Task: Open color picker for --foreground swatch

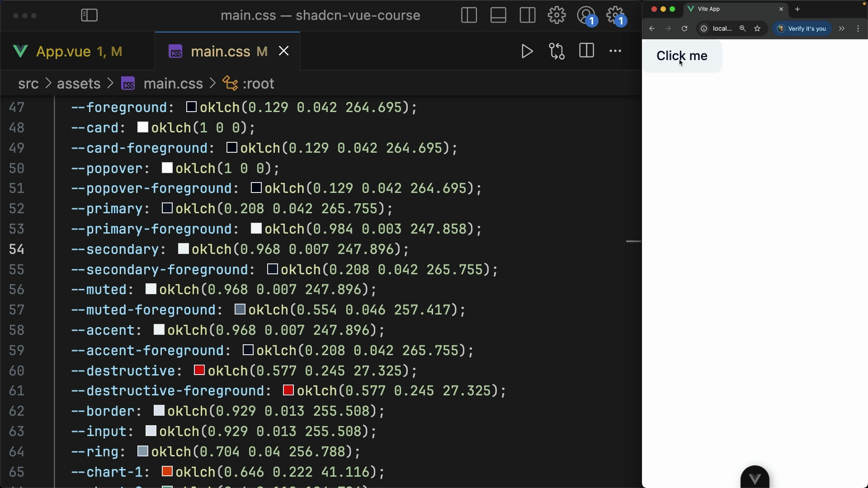Action: click(191, 107)
